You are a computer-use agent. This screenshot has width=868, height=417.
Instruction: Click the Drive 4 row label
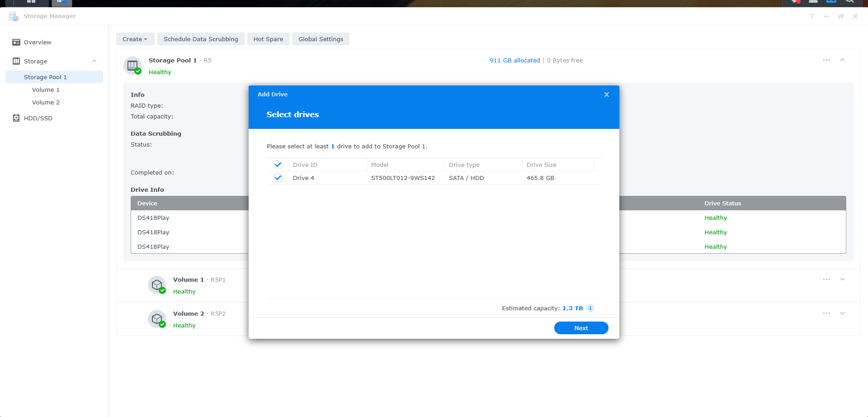point(303,178)
